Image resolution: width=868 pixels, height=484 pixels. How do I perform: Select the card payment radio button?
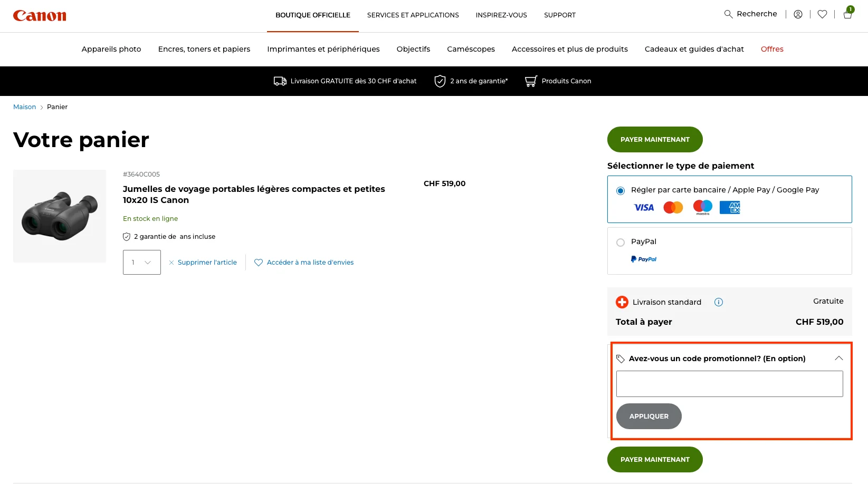click(621, 191)
